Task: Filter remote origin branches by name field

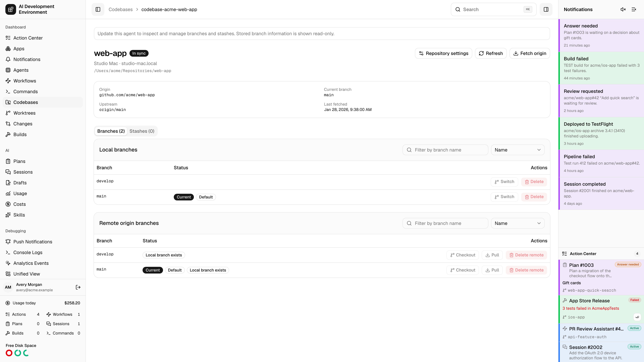Action: point(445,223)
